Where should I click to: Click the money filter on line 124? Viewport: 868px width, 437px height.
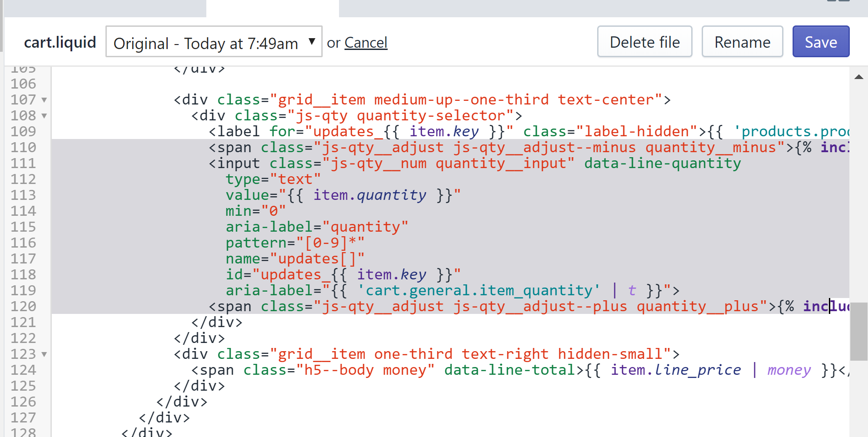pyautogui.click(x=789, y=370)
